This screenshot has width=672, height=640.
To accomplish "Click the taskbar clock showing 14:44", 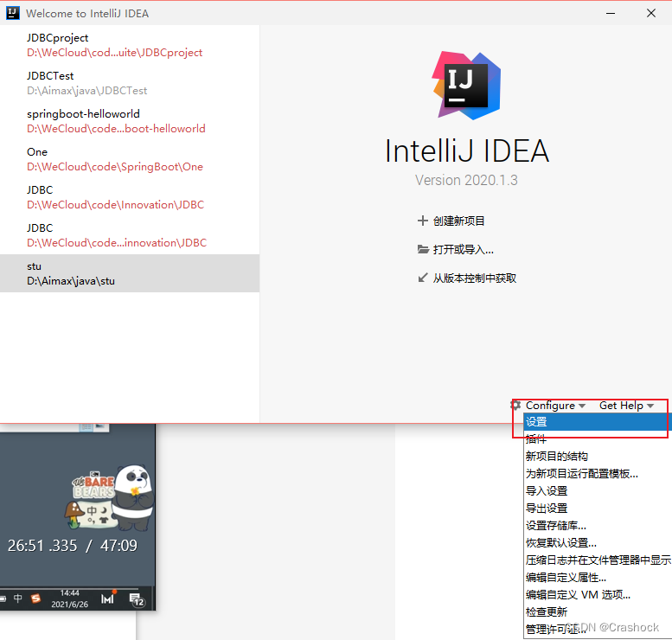I will (x=69, y=598).
